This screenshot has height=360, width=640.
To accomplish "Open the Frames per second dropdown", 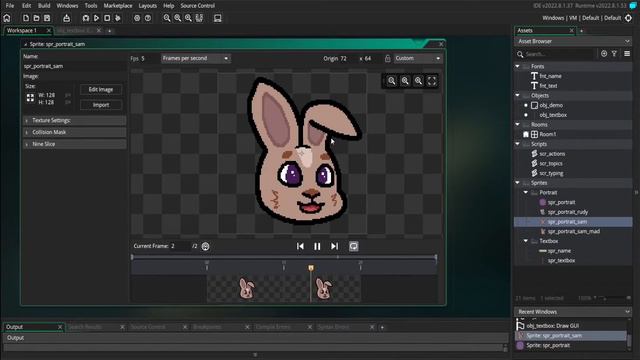I will click(x=195, y=58).
